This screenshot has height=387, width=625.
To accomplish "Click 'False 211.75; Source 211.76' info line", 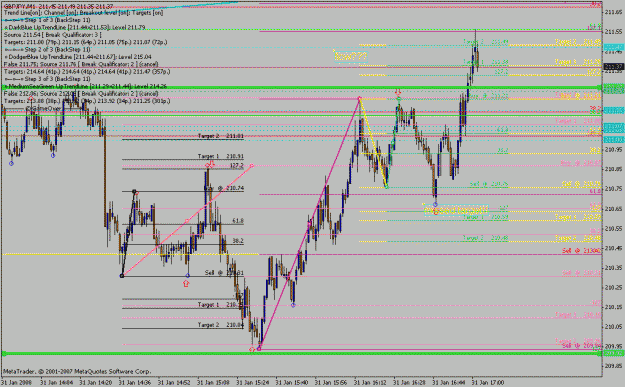I will [x=81, y=64].
